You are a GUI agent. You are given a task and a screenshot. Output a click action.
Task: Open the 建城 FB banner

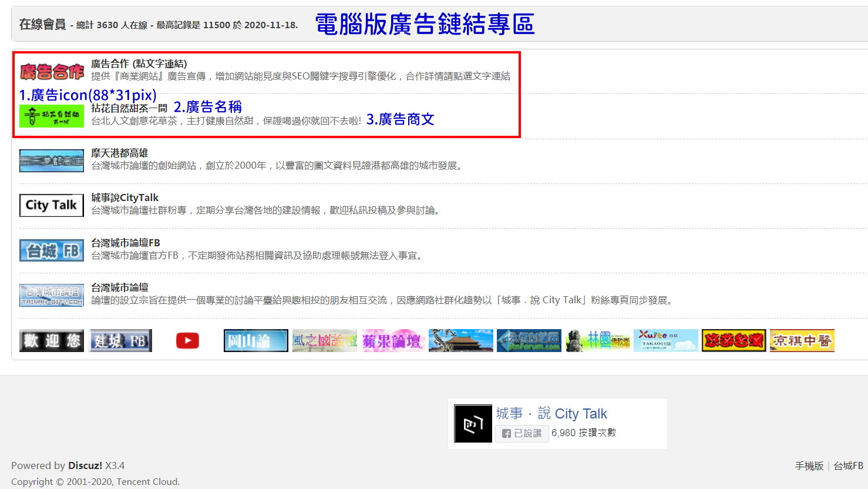pos(120,341)
